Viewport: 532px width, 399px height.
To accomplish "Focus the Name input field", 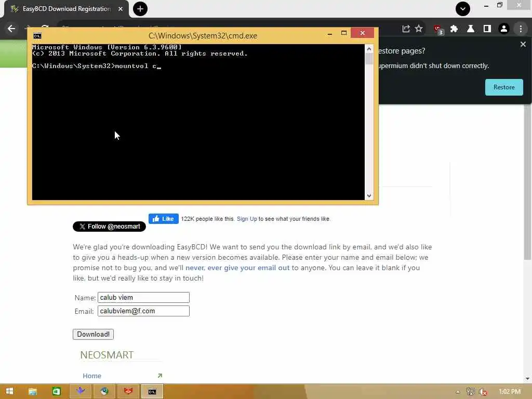I will 143,297.
